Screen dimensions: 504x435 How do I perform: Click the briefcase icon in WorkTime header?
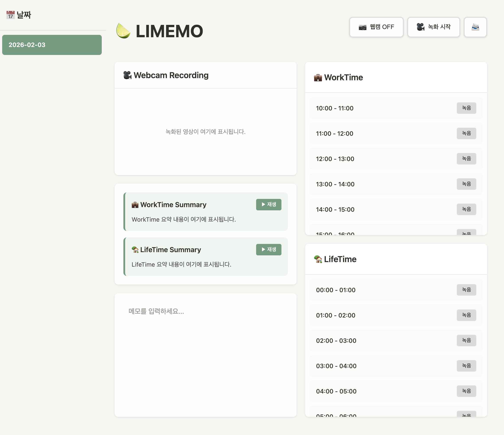318,77
